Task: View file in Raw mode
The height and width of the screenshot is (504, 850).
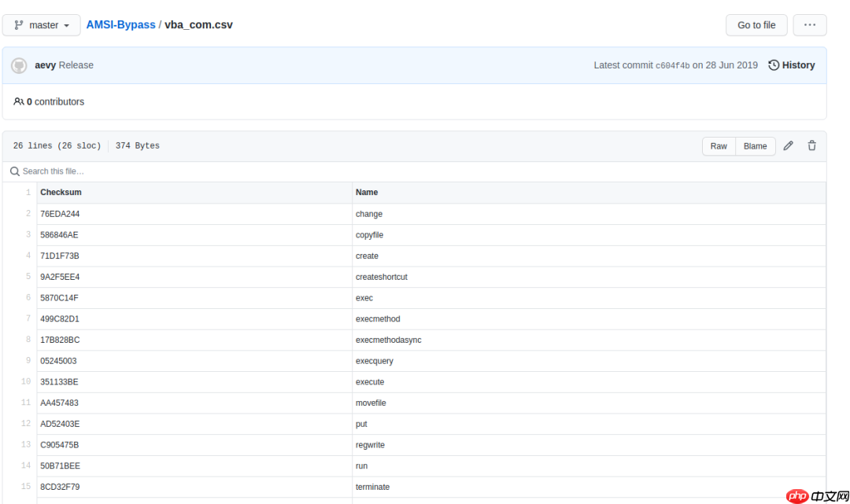Action: pos(719,146)
